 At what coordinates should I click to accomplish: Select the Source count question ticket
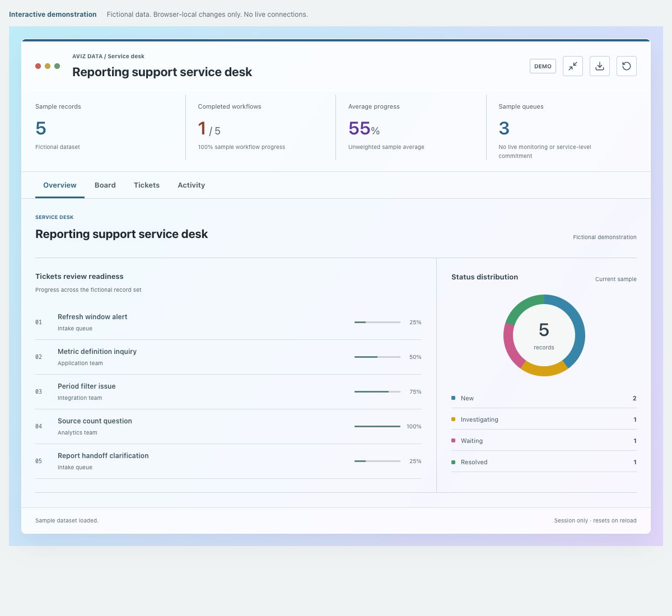228,427
